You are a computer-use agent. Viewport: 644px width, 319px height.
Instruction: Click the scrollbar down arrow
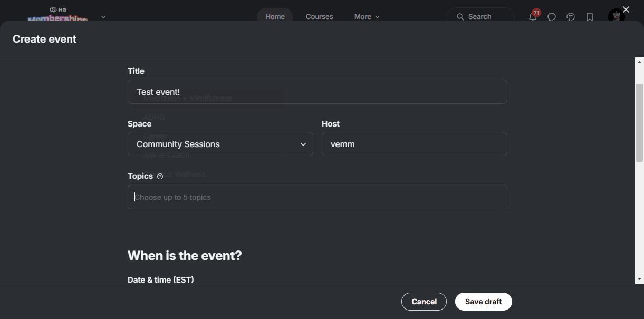[x=639, y=279]
